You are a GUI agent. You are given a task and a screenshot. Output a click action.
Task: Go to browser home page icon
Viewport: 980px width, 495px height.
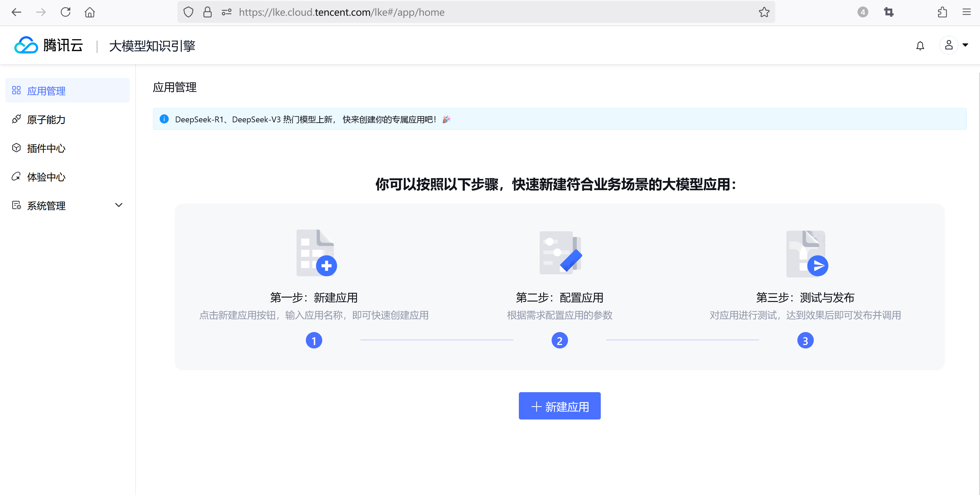coord(90,12)
